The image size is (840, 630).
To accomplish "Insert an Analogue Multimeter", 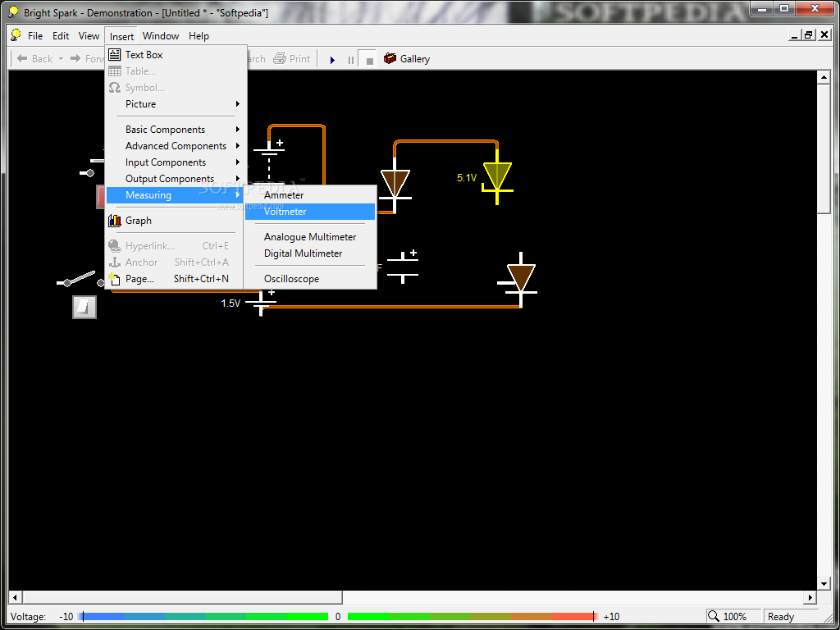I will [311, 237].
